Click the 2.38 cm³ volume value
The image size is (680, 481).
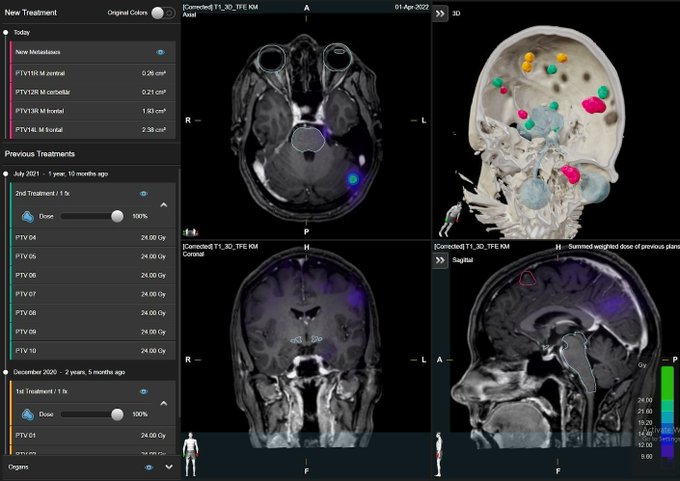(154, 130)
